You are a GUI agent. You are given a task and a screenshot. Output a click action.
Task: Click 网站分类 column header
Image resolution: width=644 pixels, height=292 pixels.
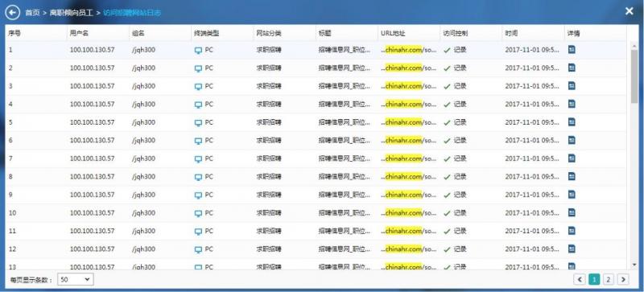(x=269, y=33)
